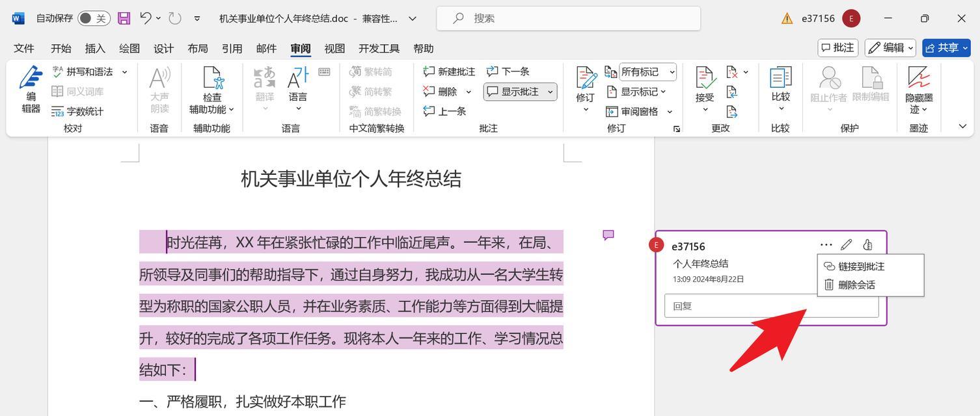Click the input method keyboard icon in 语言 group
Screen dimensions: 980x416
[324, 71]
